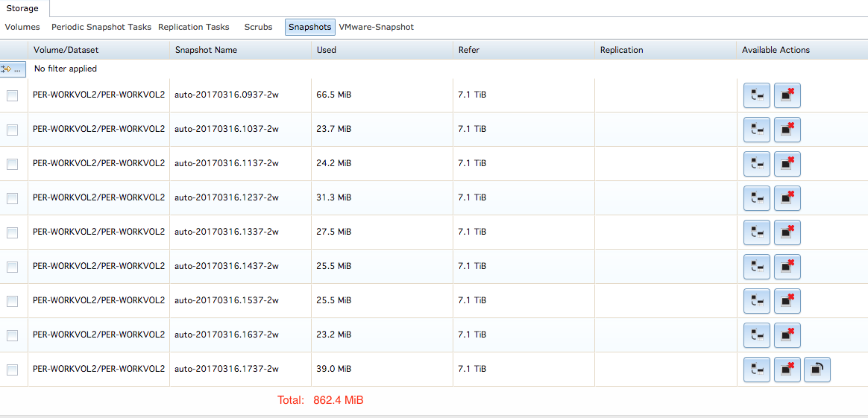Screen dimensions: 868x418
Task: Click PER-WORKVOL2 dataset in 0937 snapshot row
Action: [x=98, y=95]
